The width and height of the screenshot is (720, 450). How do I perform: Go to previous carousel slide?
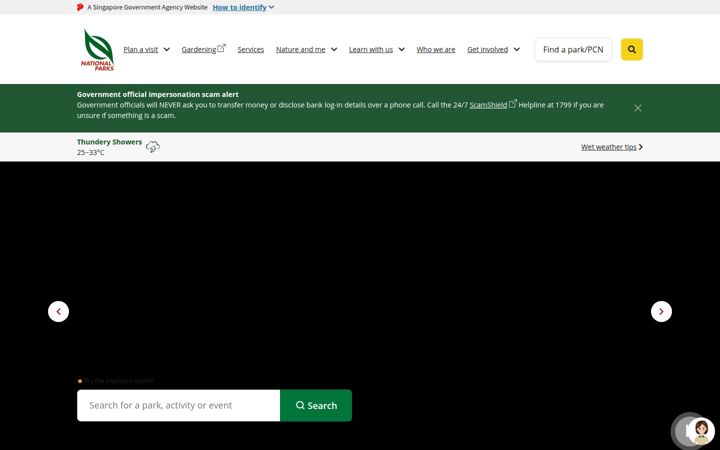[x=58, y=312]
